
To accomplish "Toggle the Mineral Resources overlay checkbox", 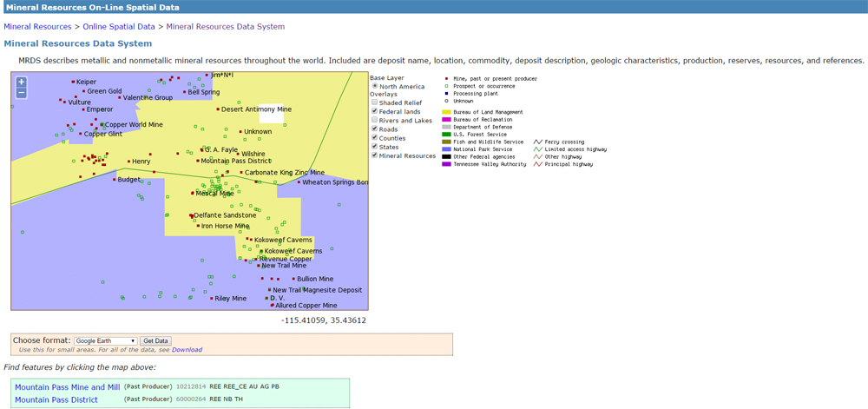I will pyautogui.click(x=375, y=155).
